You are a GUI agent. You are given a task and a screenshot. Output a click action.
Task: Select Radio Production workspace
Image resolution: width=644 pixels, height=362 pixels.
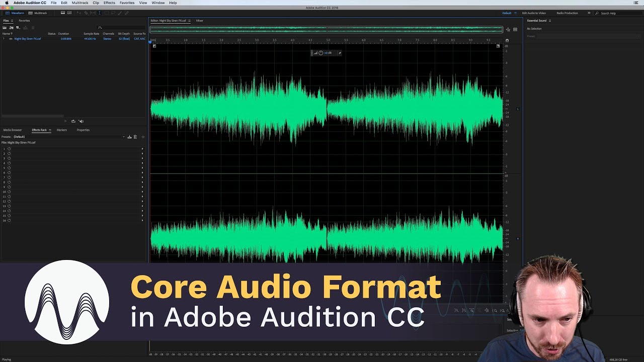567,13
